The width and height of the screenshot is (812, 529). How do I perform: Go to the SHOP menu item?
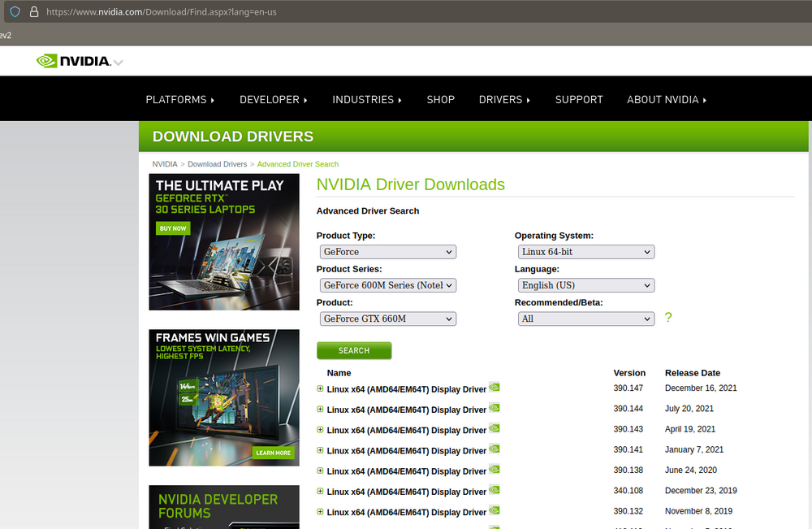pos(441,99)
